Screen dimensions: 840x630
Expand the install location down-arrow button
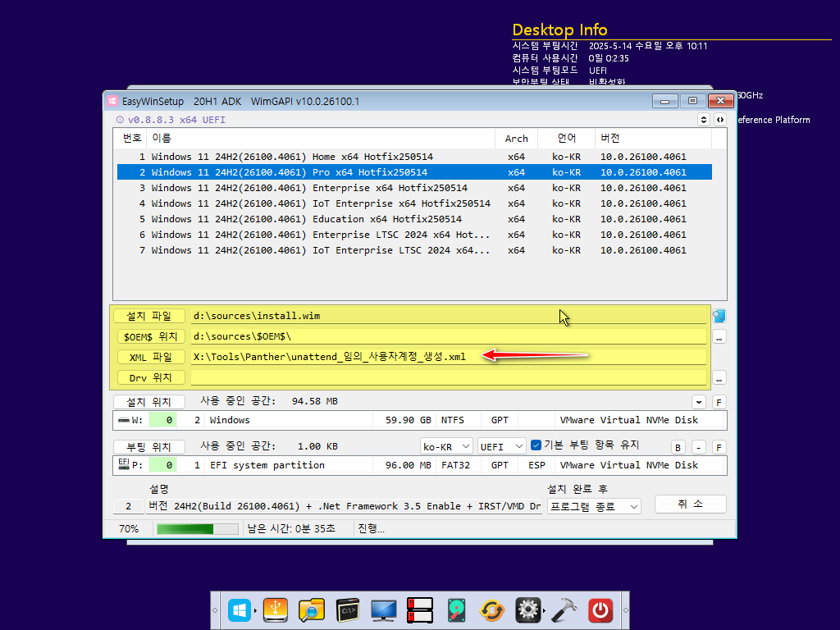click(x=699, y=402)
